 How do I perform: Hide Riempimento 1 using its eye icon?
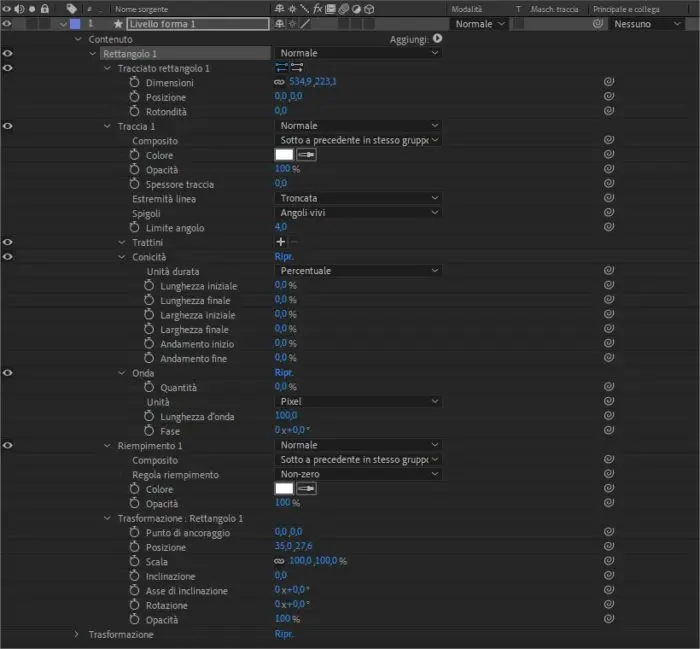point(7,445)
